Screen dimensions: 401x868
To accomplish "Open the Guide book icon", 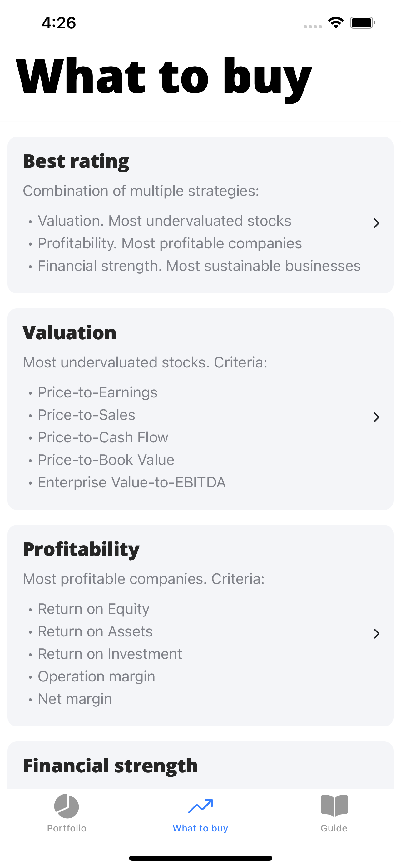I will click(334, 806).
